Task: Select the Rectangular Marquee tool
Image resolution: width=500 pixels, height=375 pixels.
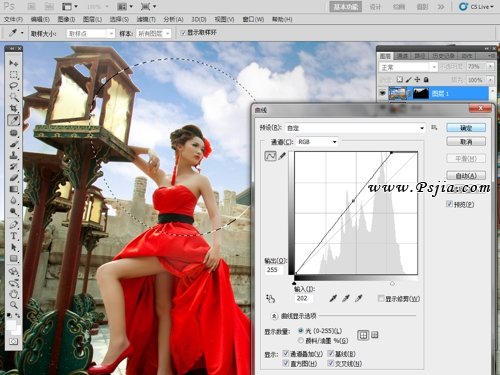Action: 14,74
